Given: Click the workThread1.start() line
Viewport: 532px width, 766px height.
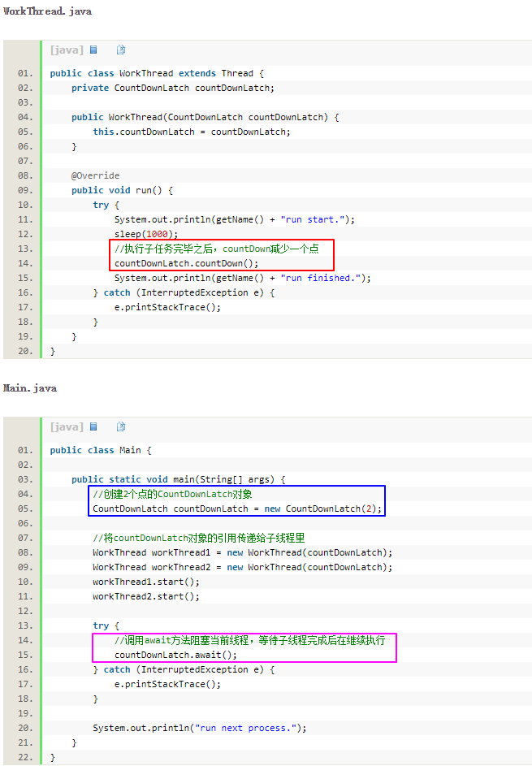Looking at the screenshot, I should [145, 582].
